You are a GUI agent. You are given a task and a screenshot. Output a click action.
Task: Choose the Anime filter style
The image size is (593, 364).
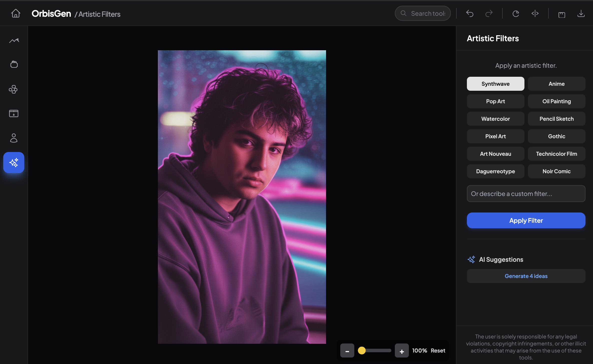click(556, 84)
